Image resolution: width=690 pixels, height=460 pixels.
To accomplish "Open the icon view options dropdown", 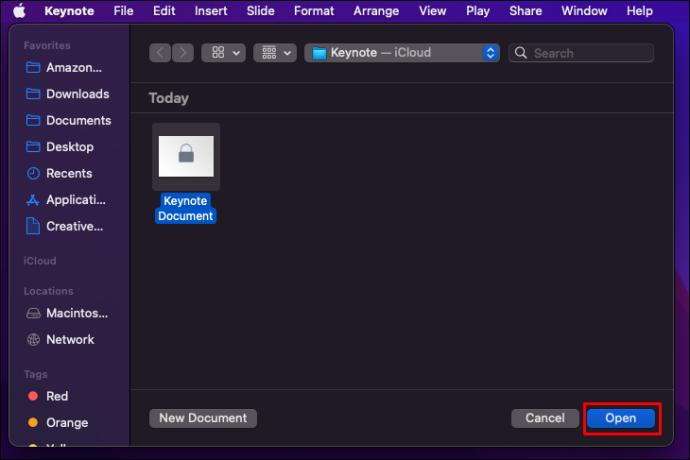I will coord(224,53).
